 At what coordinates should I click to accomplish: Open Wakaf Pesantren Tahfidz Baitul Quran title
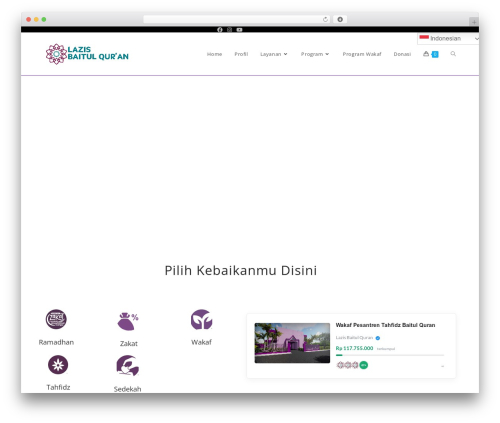pos(385,325)
